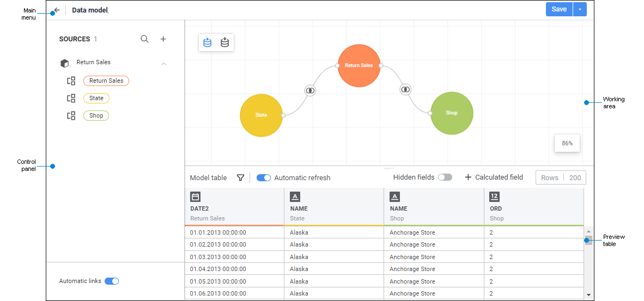The height and width of the screenshot is (301, 644).
Task: Click the Return Sales cube source icon
Action: pos(64,63)
